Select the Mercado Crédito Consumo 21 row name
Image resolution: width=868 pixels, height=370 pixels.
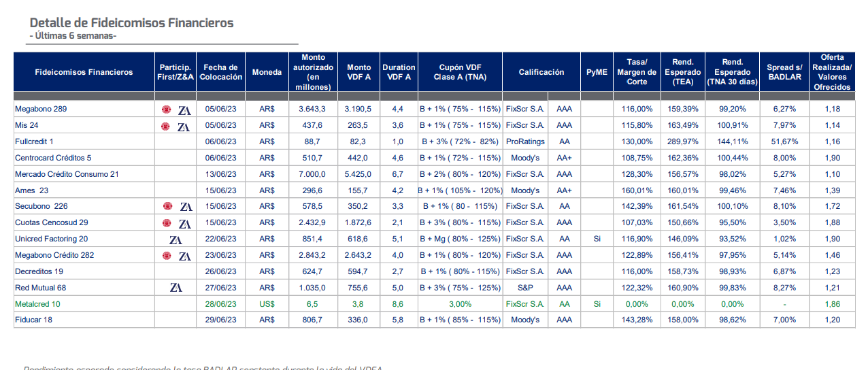67,174
